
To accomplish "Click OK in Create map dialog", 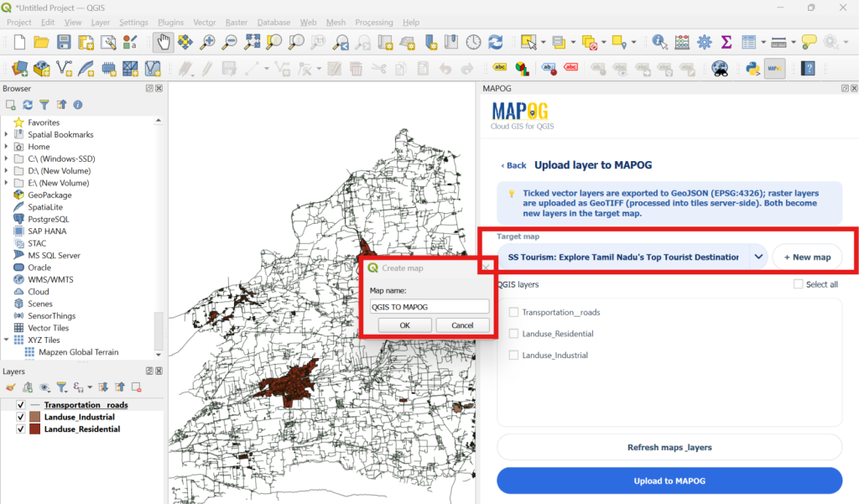I will [405, 325].
